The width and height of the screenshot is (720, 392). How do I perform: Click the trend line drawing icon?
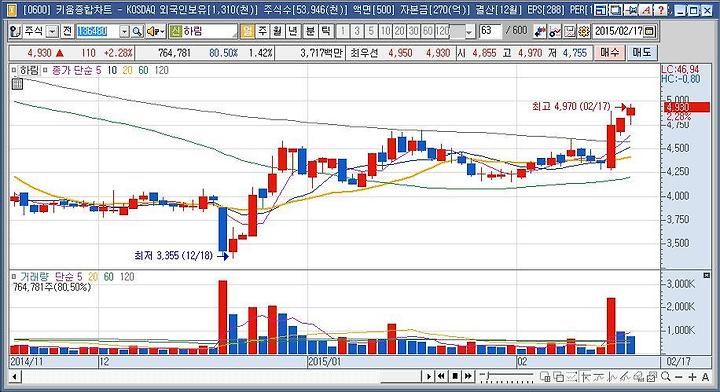pyautogui.click(x=625, y=377)
